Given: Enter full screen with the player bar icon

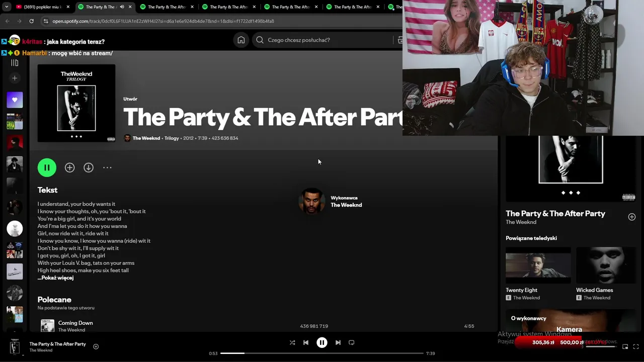Looking at the screenshot, I should pos(636,346).
